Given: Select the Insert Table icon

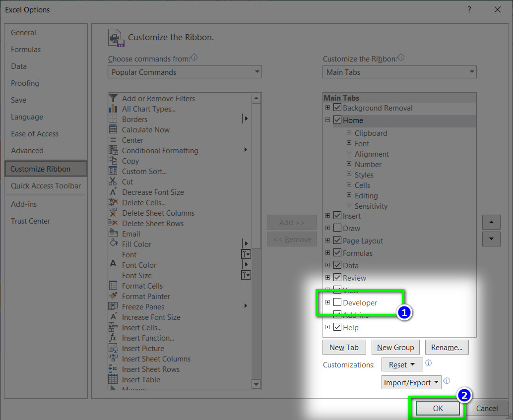Looking at the screenshot, I should [113, 379].
